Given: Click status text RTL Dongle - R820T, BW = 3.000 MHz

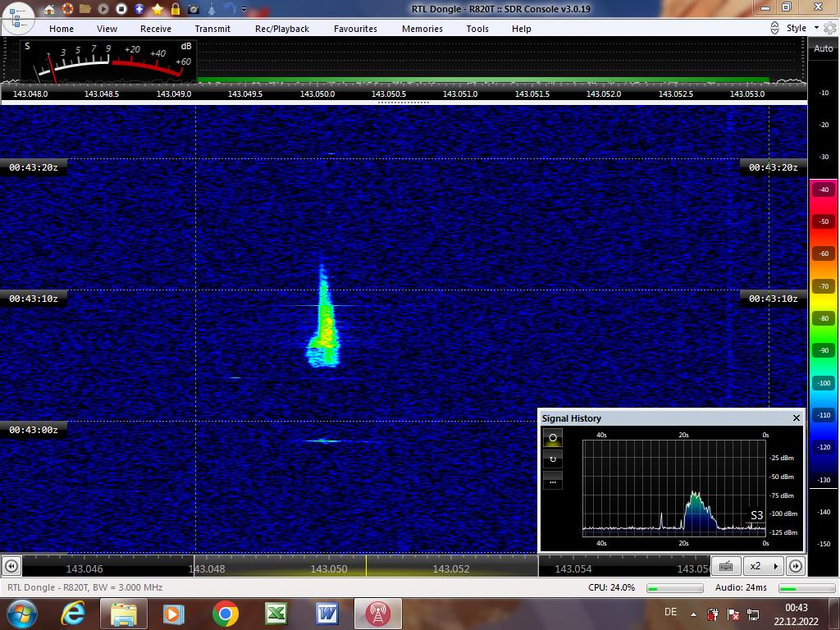Looking at the screenshot, I should point(85,587).
